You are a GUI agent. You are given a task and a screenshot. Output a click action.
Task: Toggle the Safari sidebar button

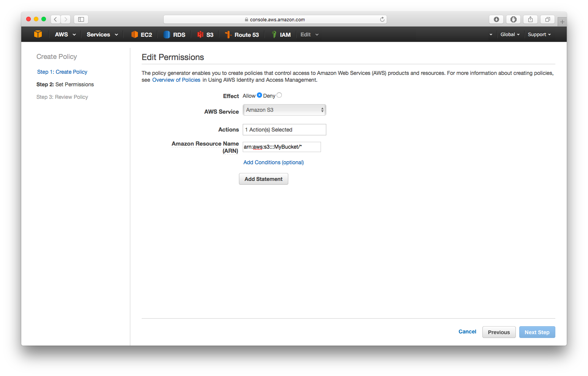point(81,19)
